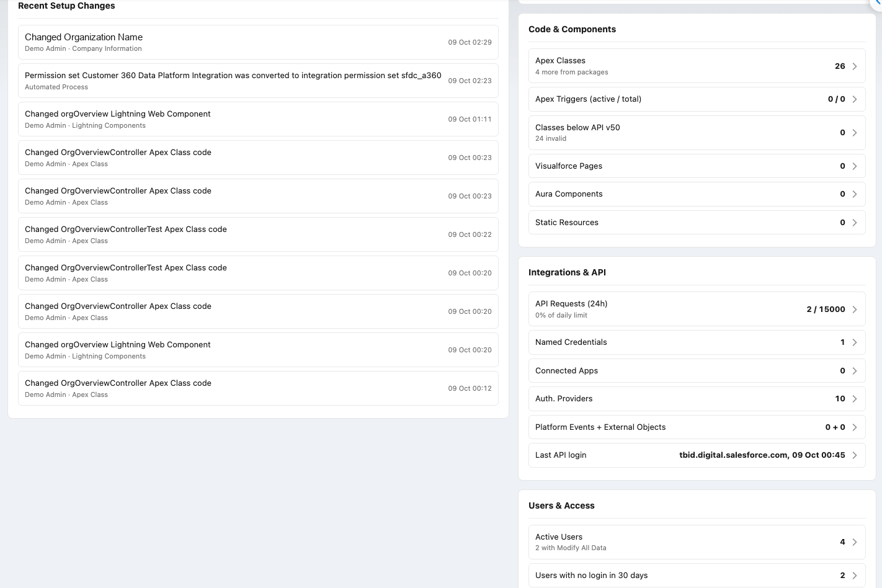Image resolution: width=882 pixels, height=588 pixels.
Task: Click chevron for Users with no login
Action: coord(855,576)
